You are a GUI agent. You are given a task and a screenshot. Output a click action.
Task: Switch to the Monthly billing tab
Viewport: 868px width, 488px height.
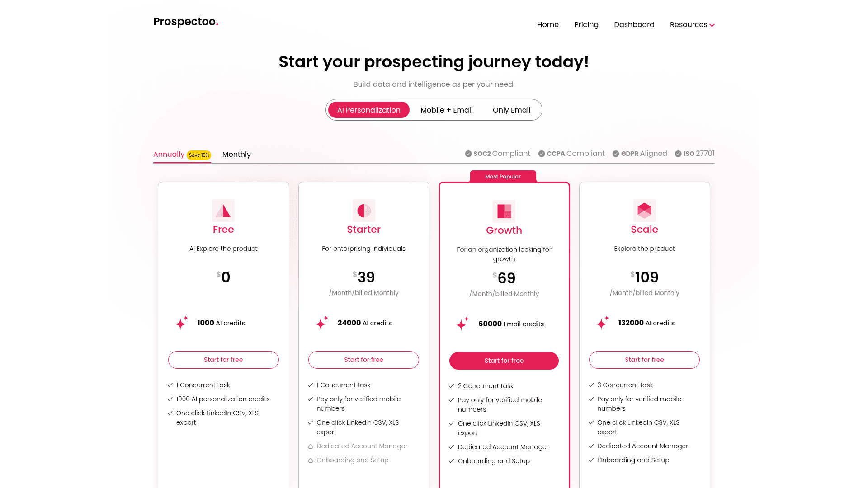tap(236, 155)
